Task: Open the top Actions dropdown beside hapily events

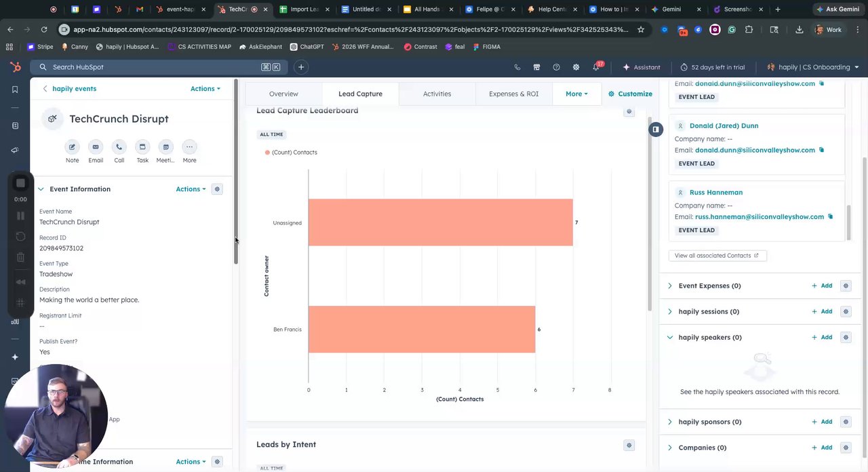Action: [205, 89]
